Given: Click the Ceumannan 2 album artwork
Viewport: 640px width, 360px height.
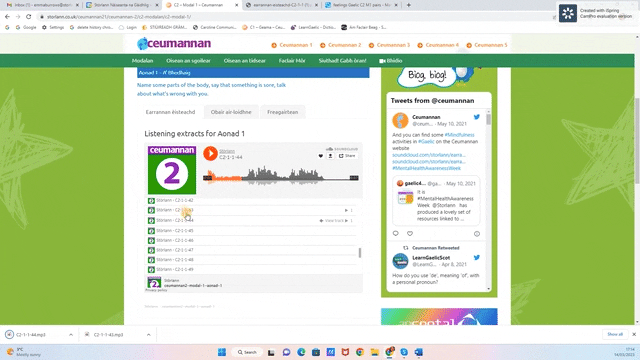Looking at the screenshot, I should pos(172,170).
